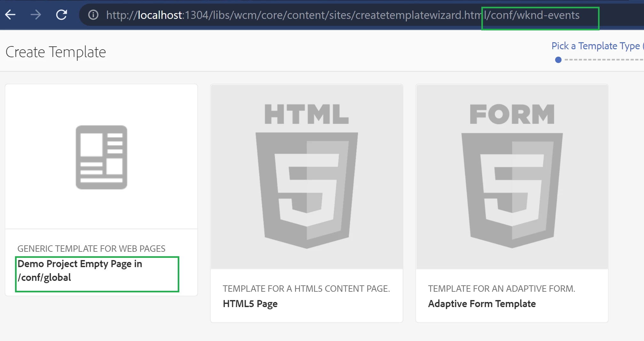This screenshot has width=644, height=341.
Task: Click the Create Template heading
Action: [x=56, y=52]
